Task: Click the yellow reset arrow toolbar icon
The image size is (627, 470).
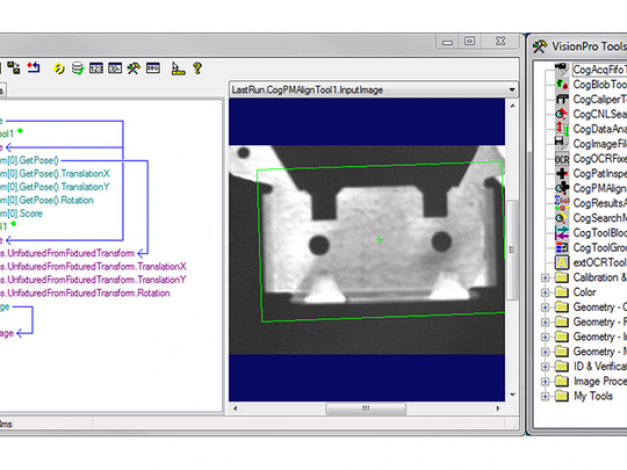Action: (x=59, y=69)
